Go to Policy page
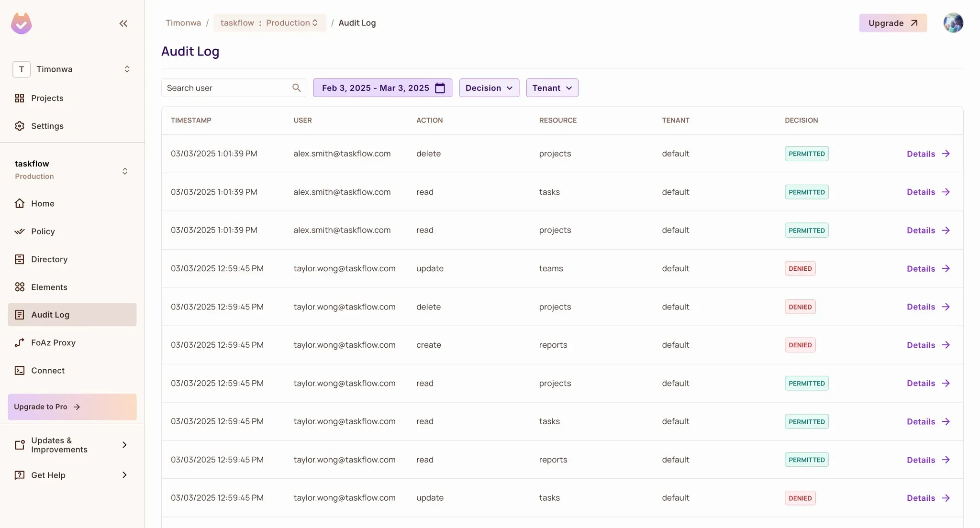The height and width of the screenshot is (528, 980). (x=43, y=231)
